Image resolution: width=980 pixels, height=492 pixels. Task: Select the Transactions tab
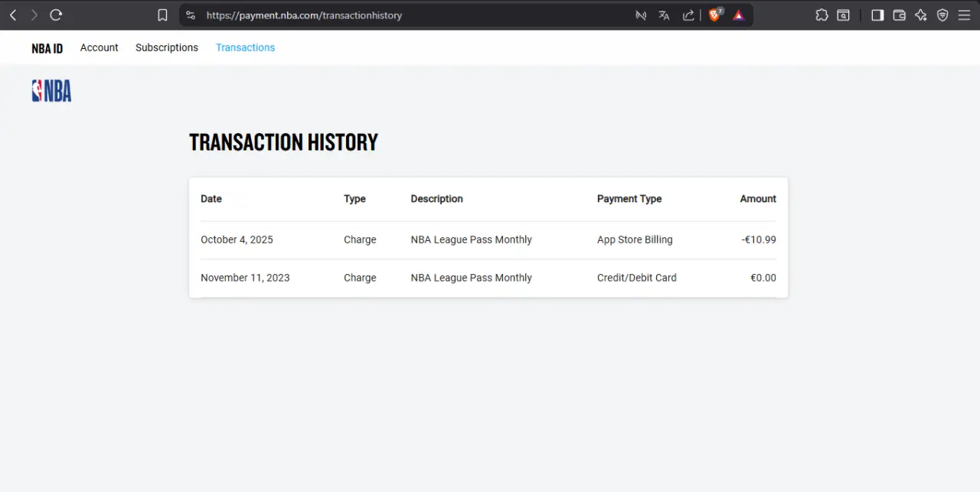pos(245,47)
